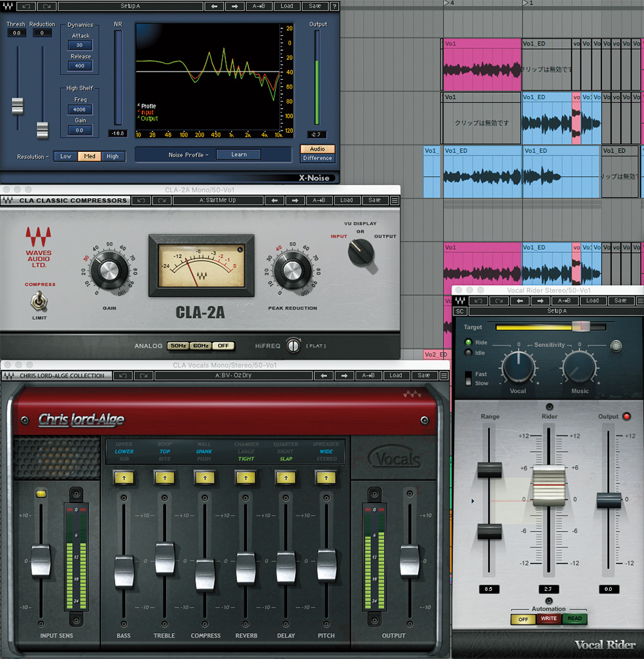Redo in CLA-2A toolbar
Screen dimensions: 644x659
pyautogui.click(x=162, y=201)
